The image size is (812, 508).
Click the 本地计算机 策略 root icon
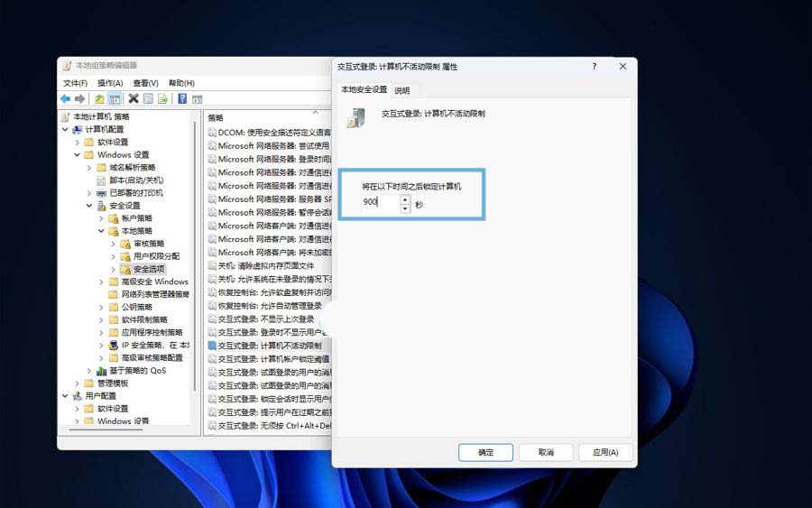tap(66, 116)
